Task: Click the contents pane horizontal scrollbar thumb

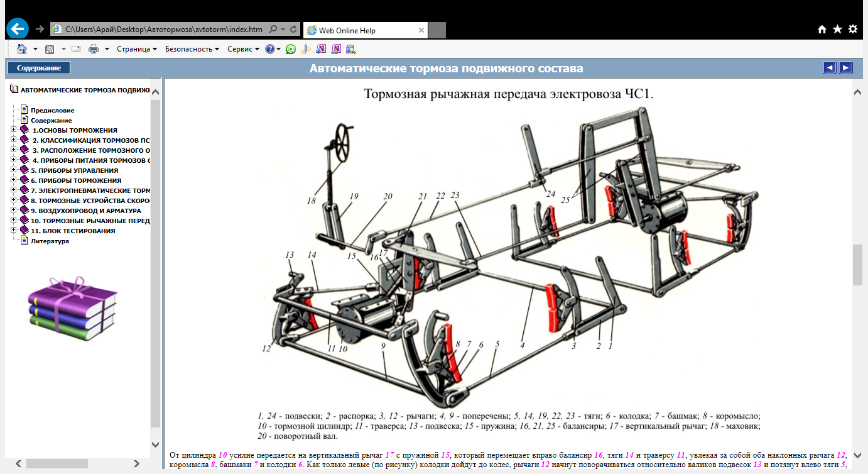Action: (56, 463)
